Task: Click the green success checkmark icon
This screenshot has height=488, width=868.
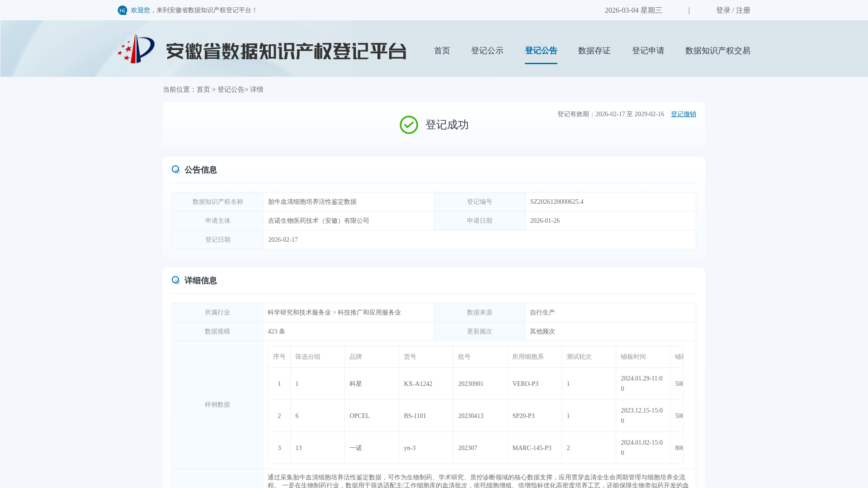Action: click(x=409, y=125)
